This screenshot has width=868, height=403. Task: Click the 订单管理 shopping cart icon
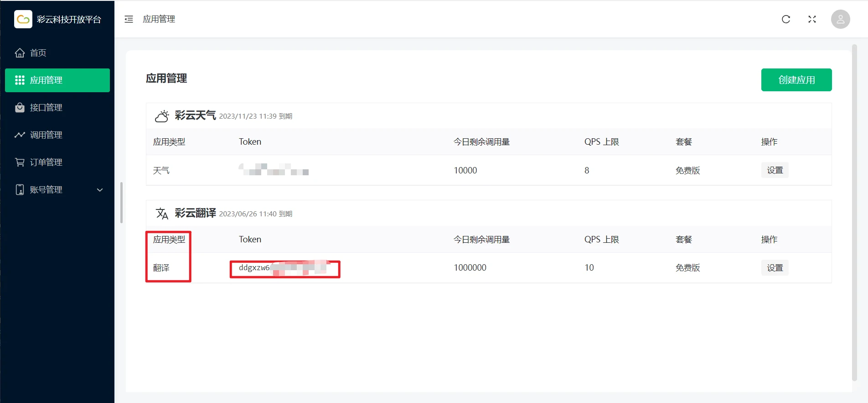click(20, 162)
